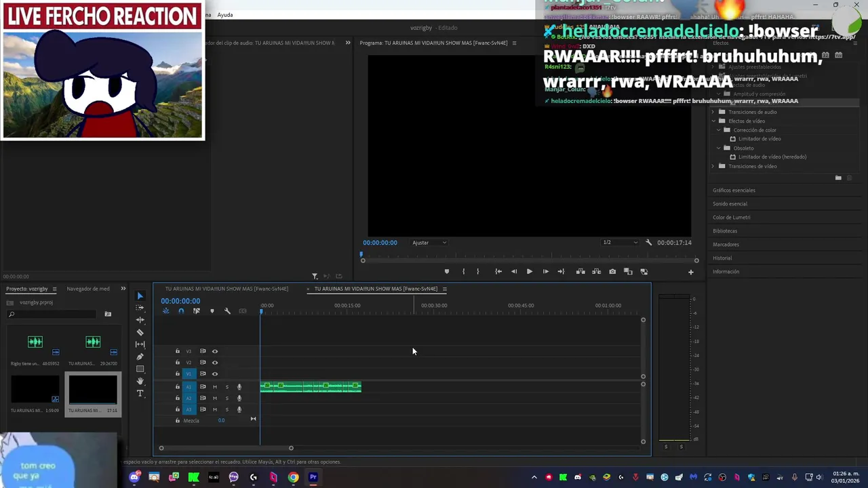Open the Color de Lumetri panel

click(x=732, y=218)
